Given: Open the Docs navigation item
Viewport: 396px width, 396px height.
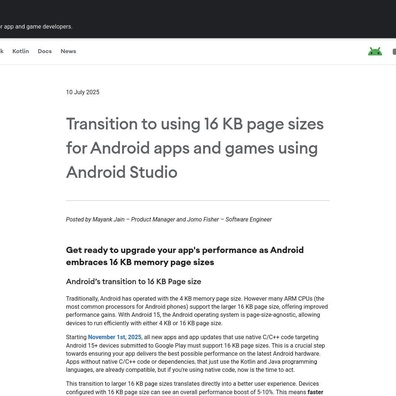Looking at the screenshot, I should click(x=45, y=51).
